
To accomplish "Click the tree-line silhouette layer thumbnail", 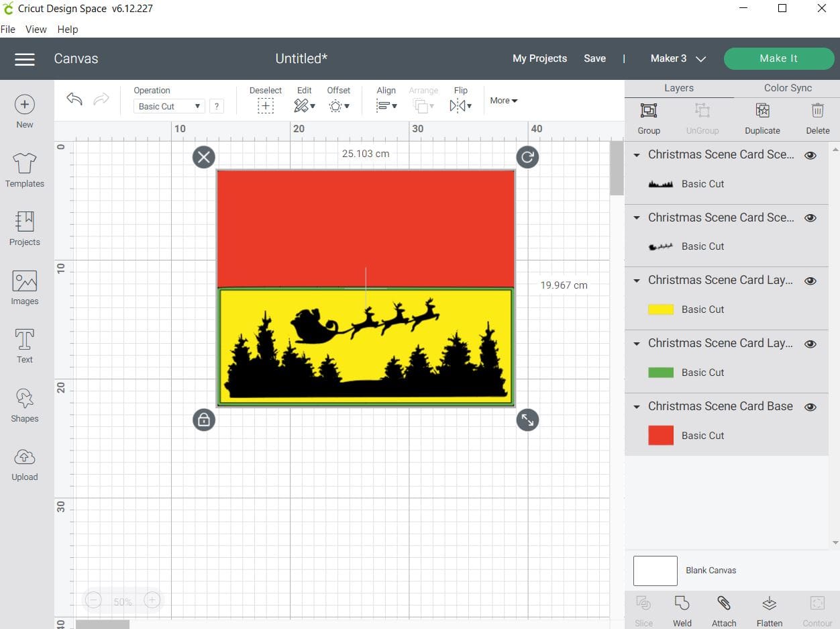I will [x=661, y=184].
